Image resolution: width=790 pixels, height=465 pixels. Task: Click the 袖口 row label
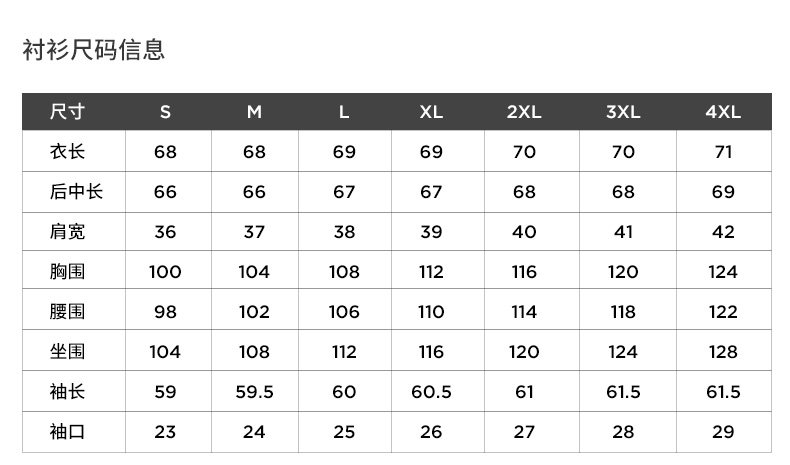coord(68,432)
